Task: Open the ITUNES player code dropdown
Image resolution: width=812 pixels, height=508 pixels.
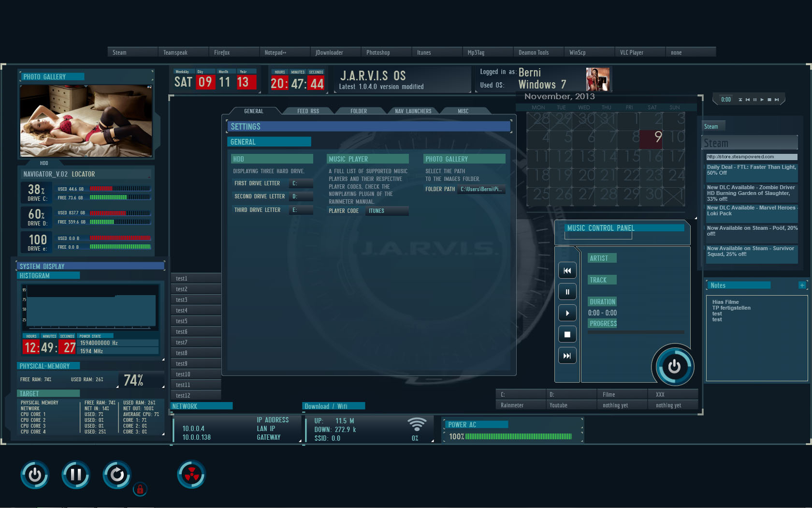Action: (x=386, y=210)
